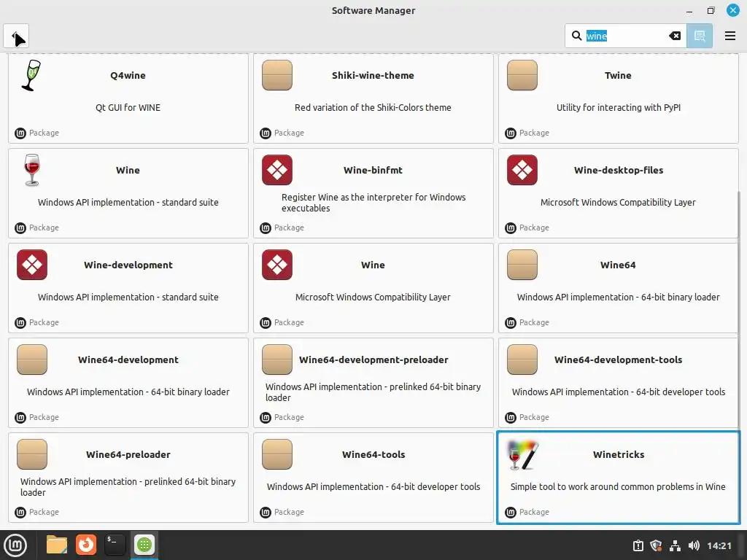Click the Wine64-tools box icon
Viewport: 747px width, 560px height.
(276, 454)
